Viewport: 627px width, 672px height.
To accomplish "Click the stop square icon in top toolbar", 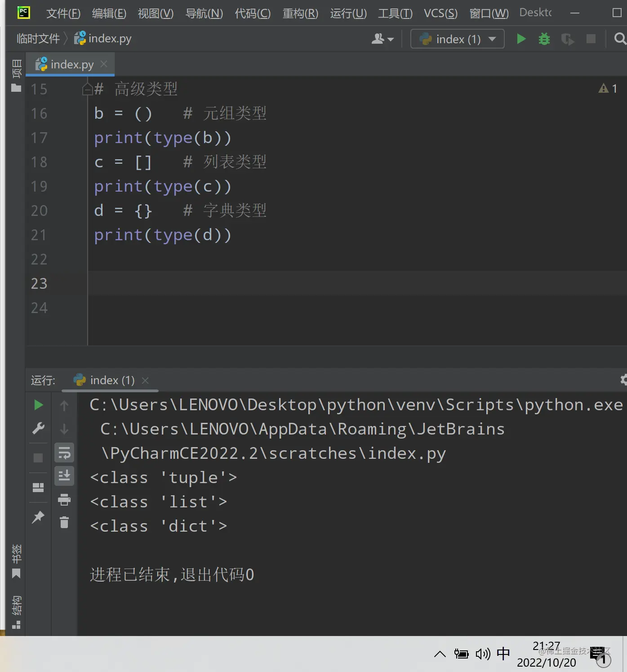I will click(x=591, y=39).
